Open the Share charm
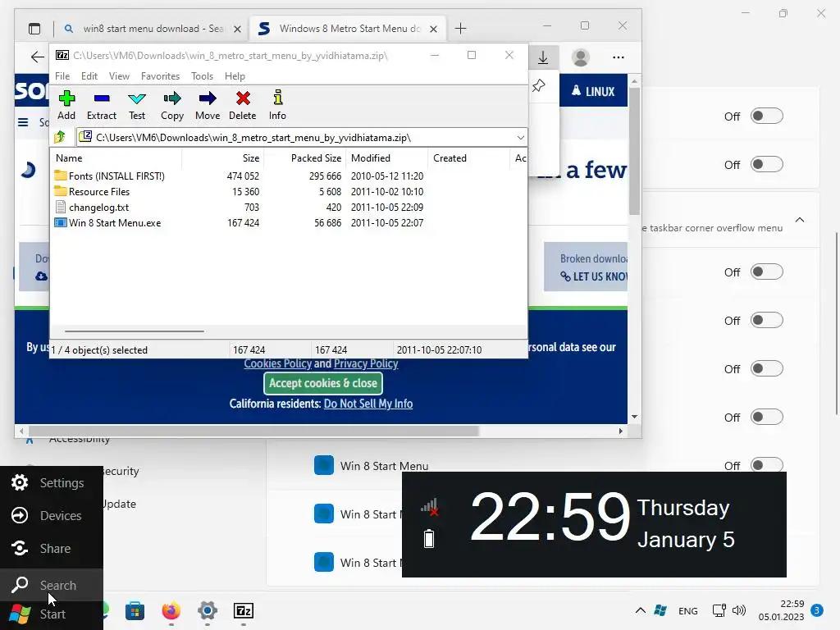 click(x=52, y=548)
